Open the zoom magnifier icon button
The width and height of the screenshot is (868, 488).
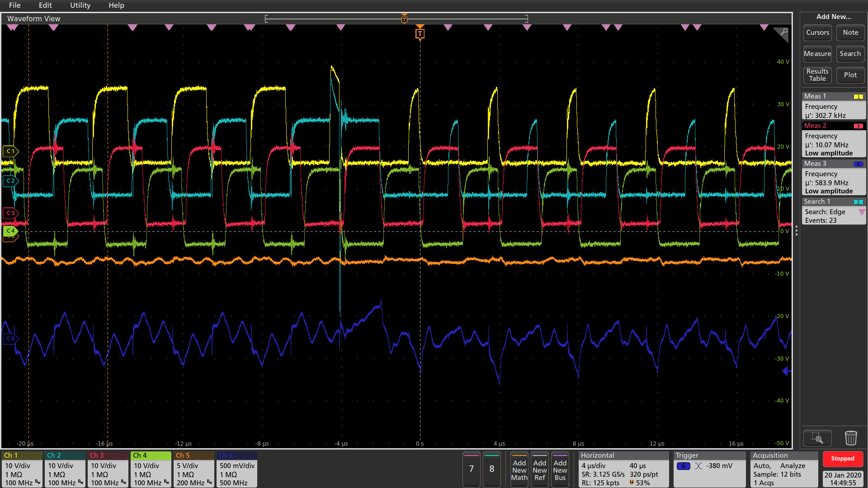pyautogui.click(x=817, y=438)
